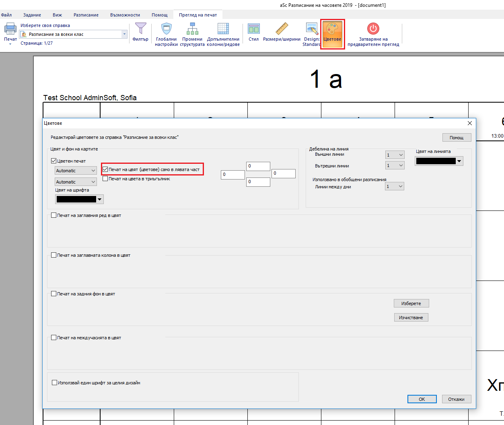
Task: Click the top margin input field
Action: coord(258,166)
